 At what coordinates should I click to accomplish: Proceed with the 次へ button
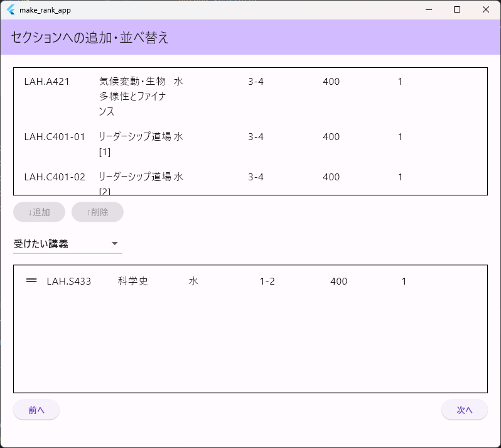tap(464, 410)
